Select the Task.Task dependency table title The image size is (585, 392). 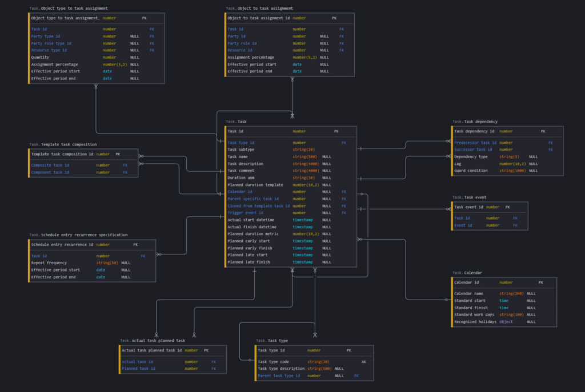[475, 122]
